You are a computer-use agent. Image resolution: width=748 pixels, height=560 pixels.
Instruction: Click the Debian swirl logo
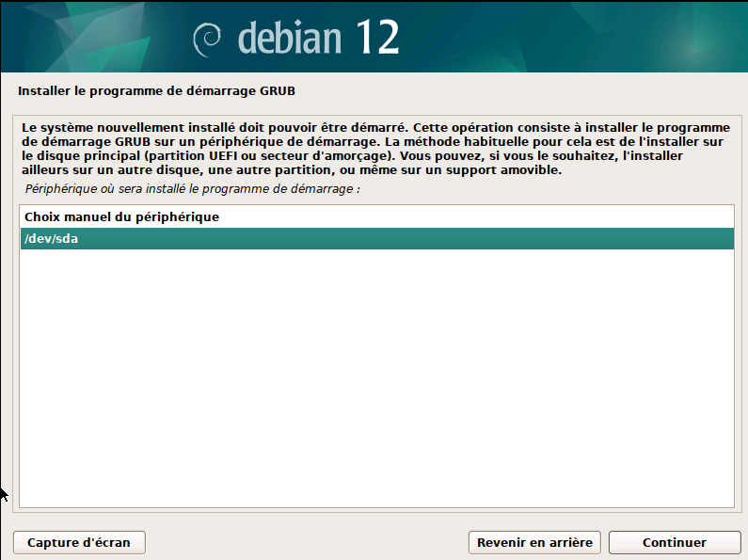click(207, 40)
